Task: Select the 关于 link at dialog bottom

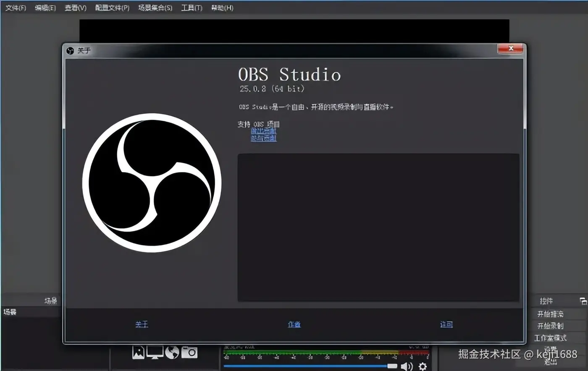Action: tap(142, 324)
